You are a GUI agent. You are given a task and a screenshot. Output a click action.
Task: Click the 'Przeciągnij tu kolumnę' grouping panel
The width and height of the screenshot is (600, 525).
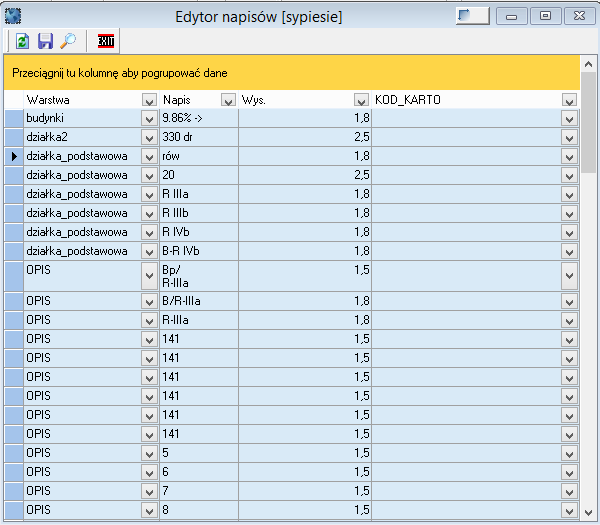[292, 73]
